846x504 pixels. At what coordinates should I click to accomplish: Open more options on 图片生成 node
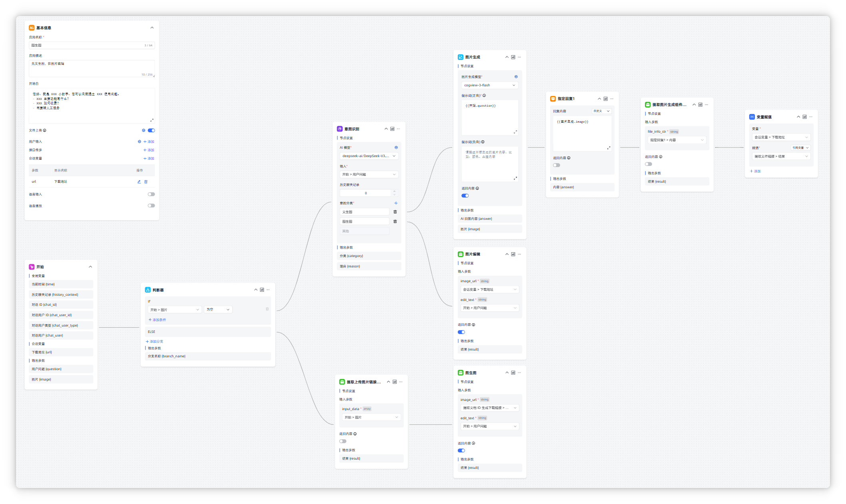519,57
